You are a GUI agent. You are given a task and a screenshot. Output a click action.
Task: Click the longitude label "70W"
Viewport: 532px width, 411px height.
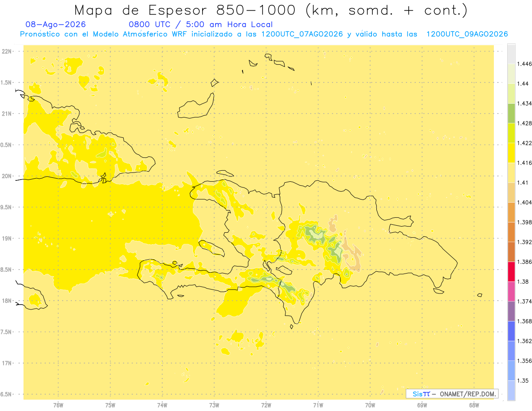coord(370,405)
